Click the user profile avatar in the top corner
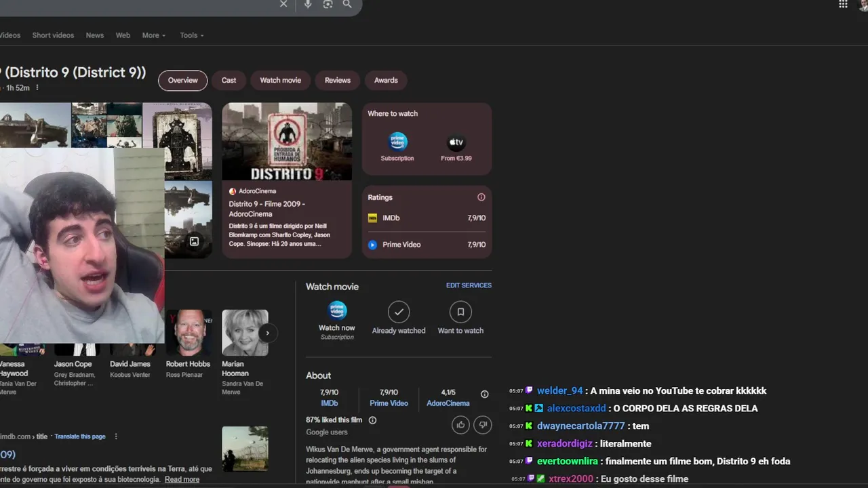Image resolution: width=868 pixels, height=488 pixels. coord(863,5)
